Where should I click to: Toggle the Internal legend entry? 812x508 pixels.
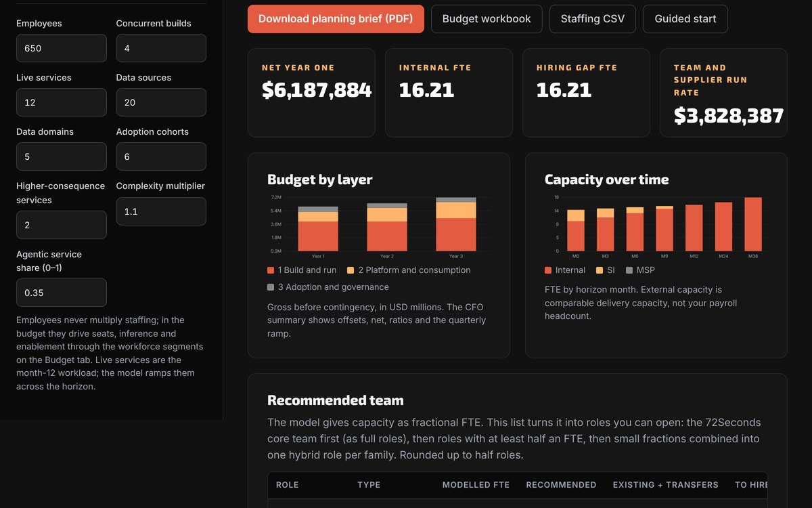pos(565,270)
